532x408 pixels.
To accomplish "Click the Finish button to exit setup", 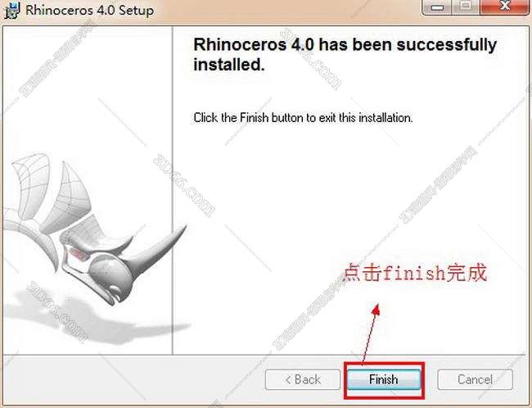I will coord(383,379).
